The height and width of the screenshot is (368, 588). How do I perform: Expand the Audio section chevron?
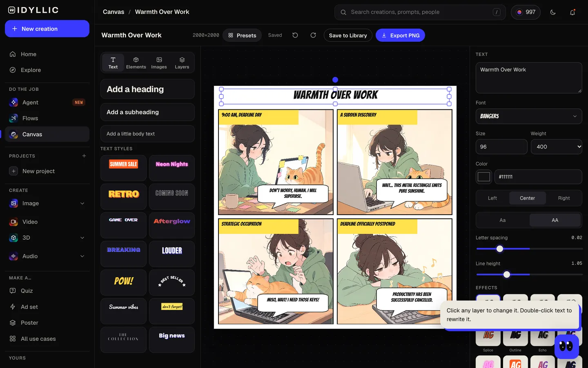(x=82, y=256)
